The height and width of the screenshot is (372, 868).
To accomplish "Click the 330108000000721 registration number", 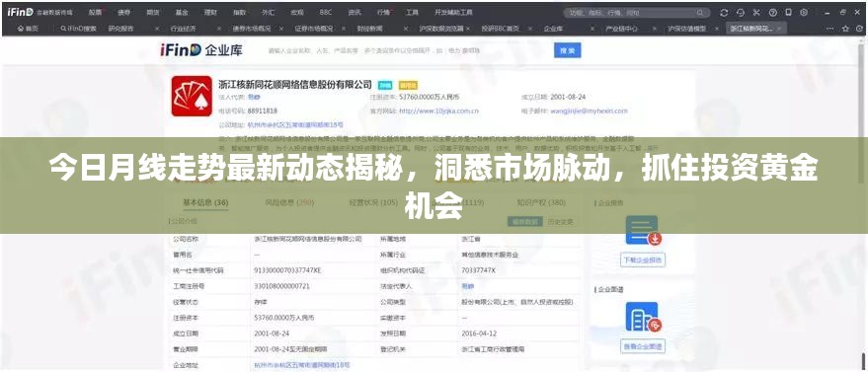I will [281, 286].
